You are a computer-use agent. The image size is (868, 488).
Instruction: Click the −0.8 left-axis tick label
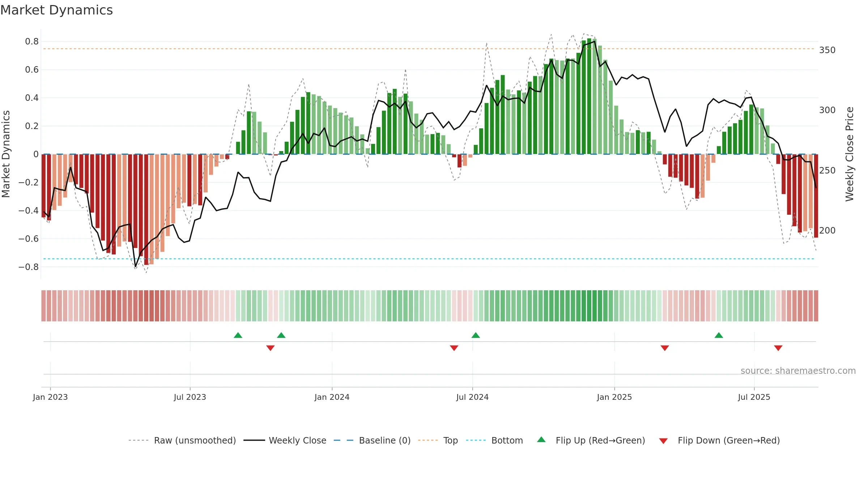[x=29, y=267]
